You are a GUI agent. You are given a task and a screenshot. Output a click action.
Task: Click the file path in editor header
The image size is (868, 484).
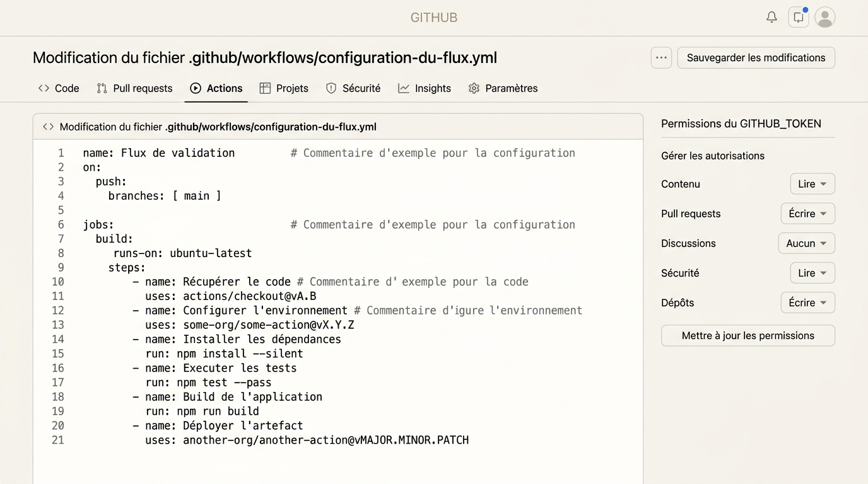tap(271, 127)
